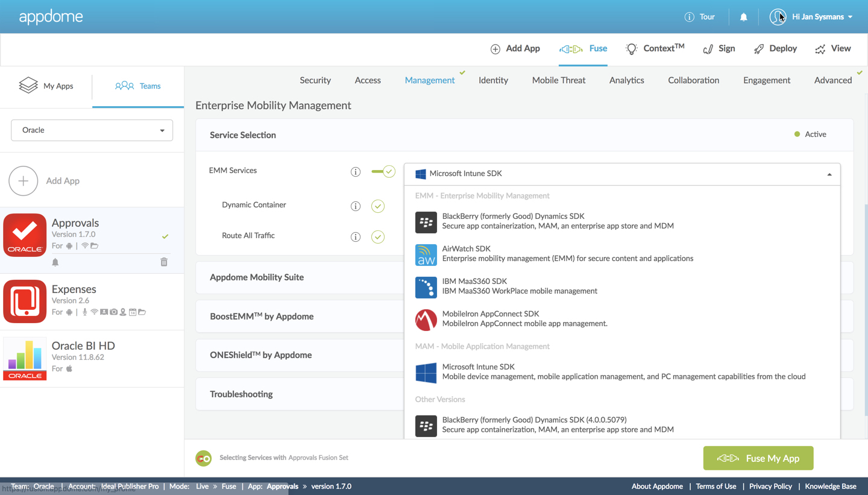This screenshot has width=868, height=495.
Task: Switch to Analytics tab
Action: (x=627, y=80)
